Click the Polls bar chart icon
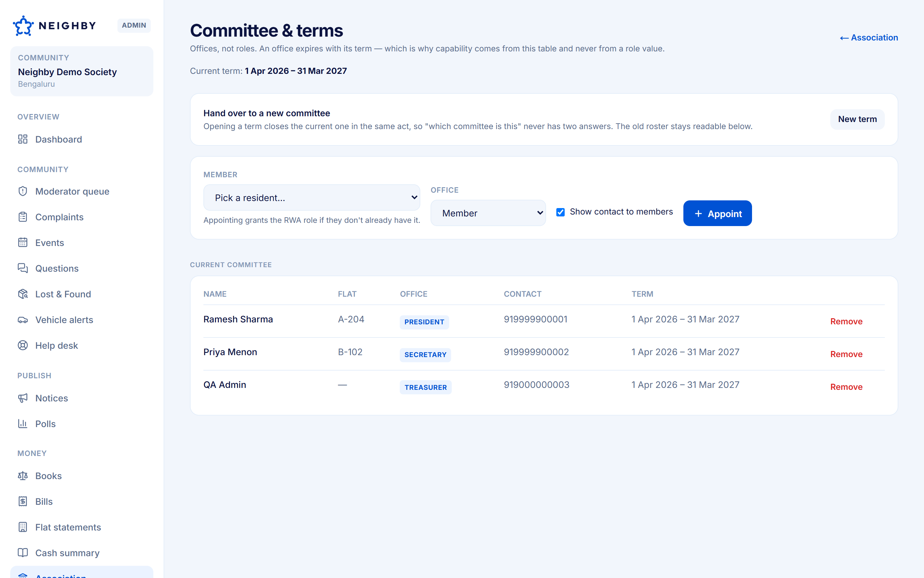 [23, 424]
